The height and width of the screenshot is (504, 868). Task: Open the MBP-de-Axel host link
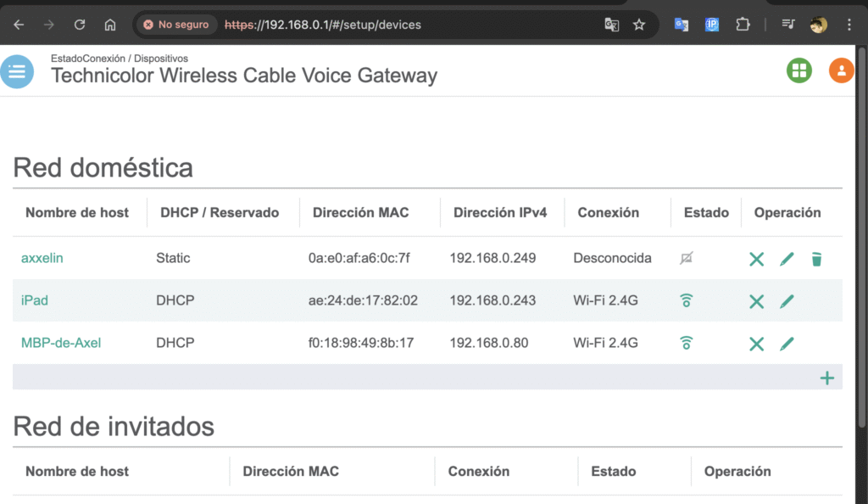(x=61, y=343)
